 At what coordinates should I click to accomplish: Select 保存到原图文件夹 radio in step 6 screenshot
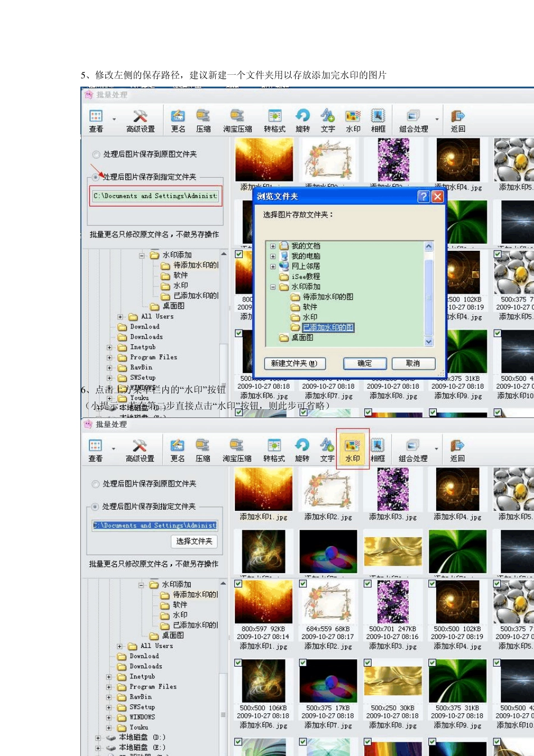(96, 484)
